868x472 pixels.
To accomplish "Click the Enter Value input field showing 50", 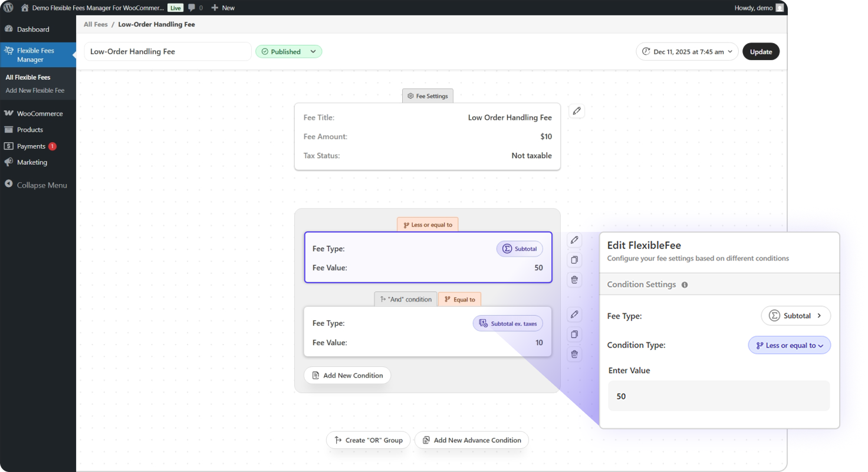I will pos(719,396).
